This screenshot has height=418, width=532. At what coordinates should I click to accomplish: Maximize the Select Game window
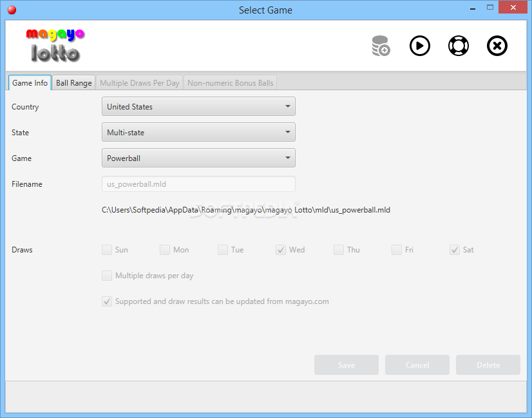click(x=490, y=7)
